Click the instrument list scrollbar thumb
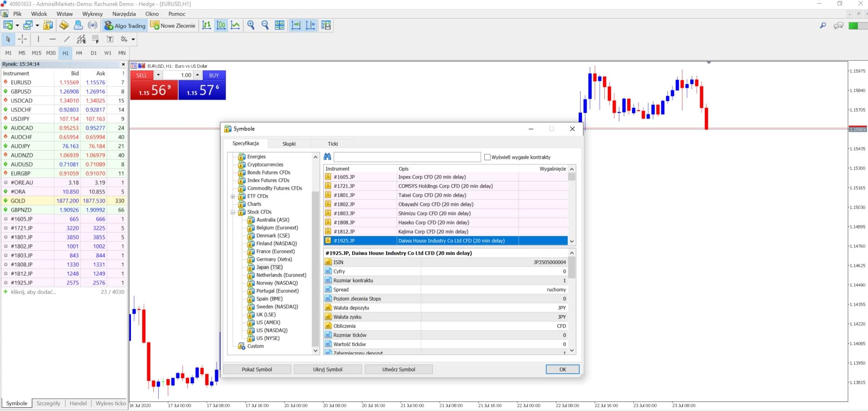Image resolution: width=868 pixels, height=411 pixels. 572,177
